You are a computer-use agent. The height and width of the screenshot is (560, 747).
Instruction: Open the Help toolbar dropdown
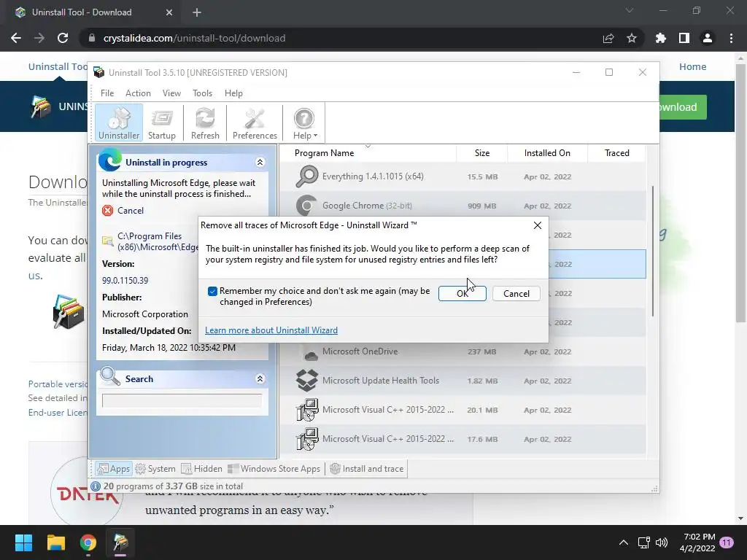[x=304, y=122]
